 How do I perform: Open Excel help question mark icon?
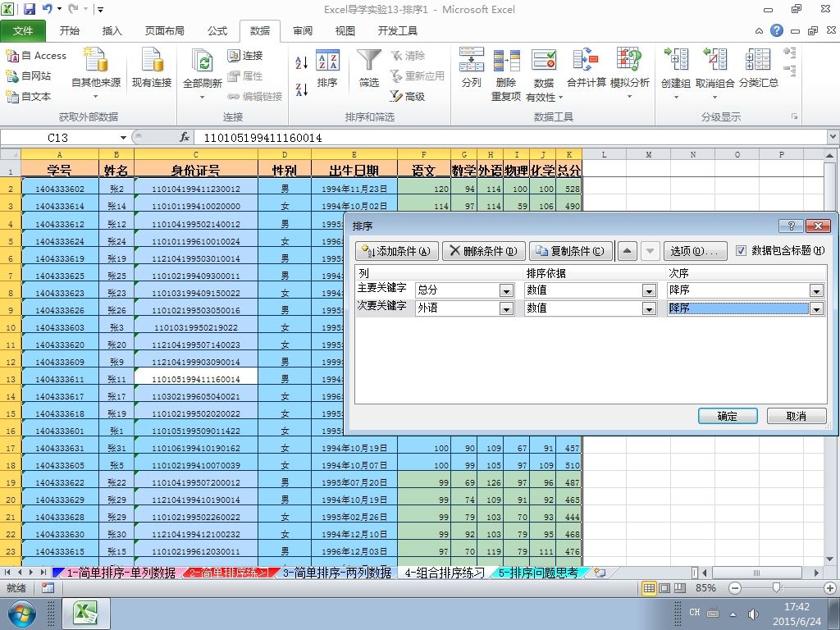(x=777, y=30)
